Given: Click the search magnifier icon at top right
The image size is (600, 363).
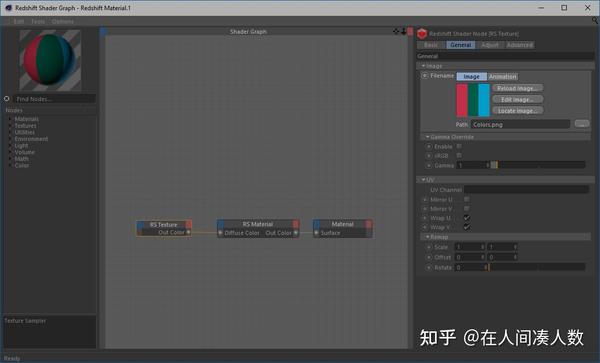Looking at the screenshot, I should (595, 20).
